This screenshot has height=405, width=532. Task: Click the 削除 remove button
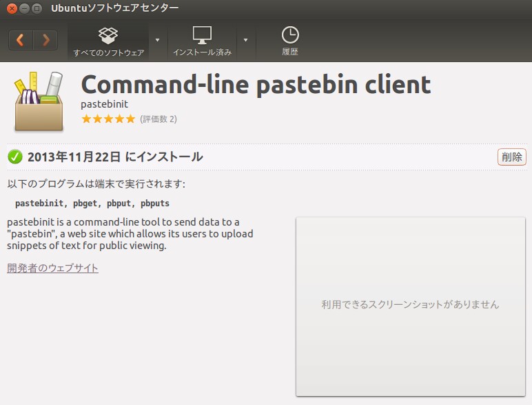pyautogui.click(x=511, y=157)
